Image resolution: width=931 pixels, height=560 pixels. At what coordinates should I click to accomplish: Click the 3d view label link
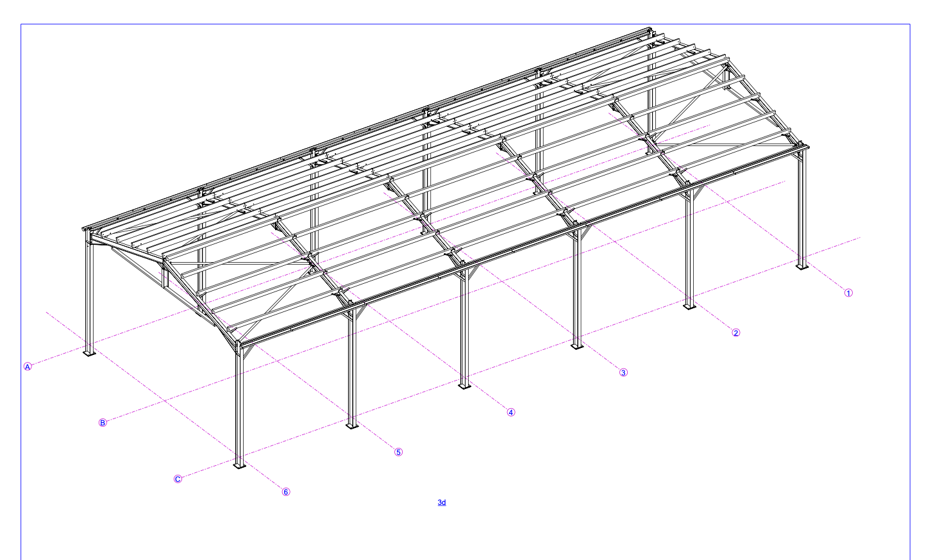click(x=441, y=503)
